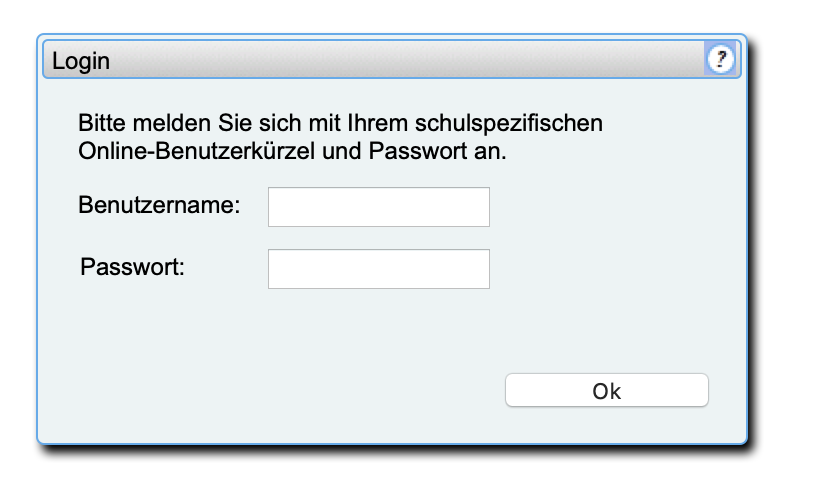Click the question mark help icon

pyautogui.click(x=720, y=60)
